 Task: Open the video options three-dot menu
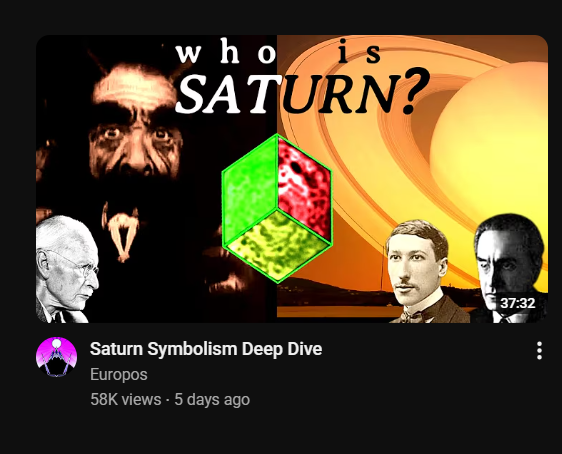[x=539, y=350]
